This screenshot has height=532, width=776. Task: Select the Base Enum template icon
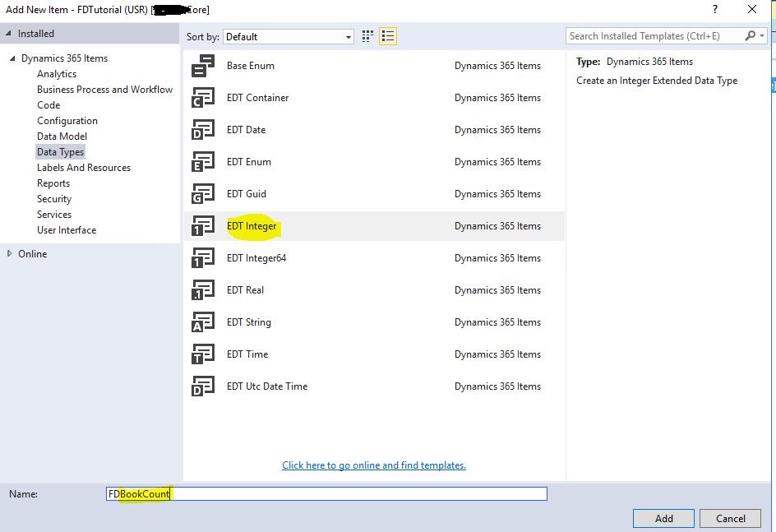click(x=203, y=66)
